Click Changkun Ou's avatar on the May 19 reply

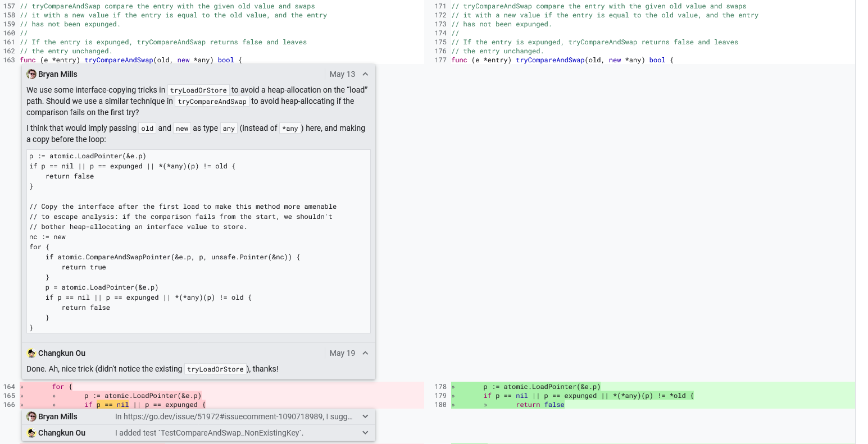click(x=31, y=353)
